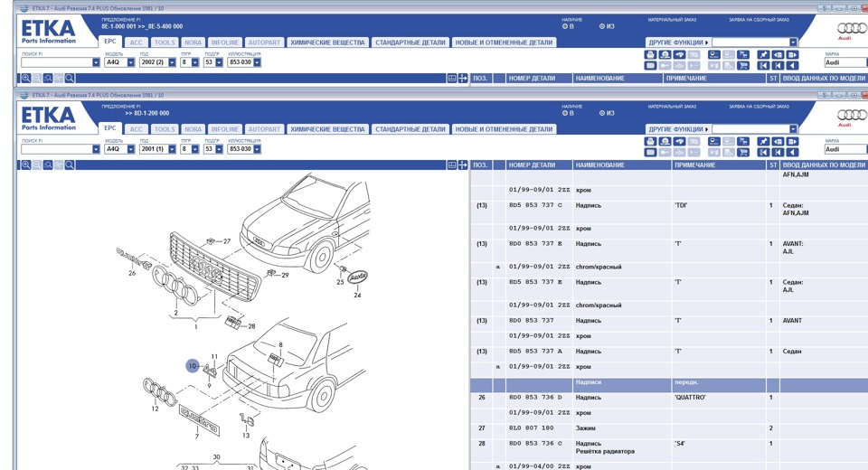Open ИЛЛЮСТРАЦИЯ dropdown 853-030 in upper window
This screenshot has width=868, height=470.
[x=257, y=62]
